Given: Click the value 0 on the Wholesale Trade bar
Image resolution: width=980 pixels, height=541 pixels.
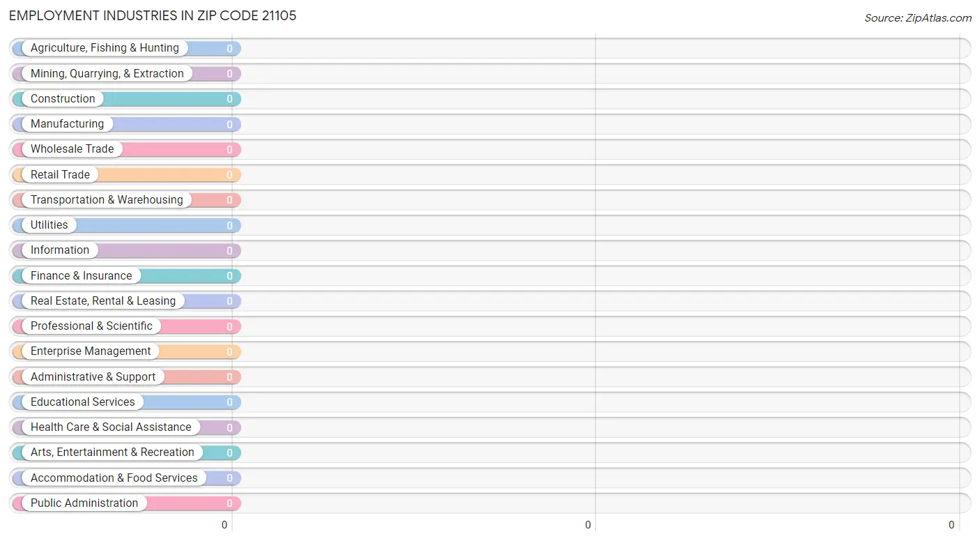Looking at the screenshot, I should point(229,149).
